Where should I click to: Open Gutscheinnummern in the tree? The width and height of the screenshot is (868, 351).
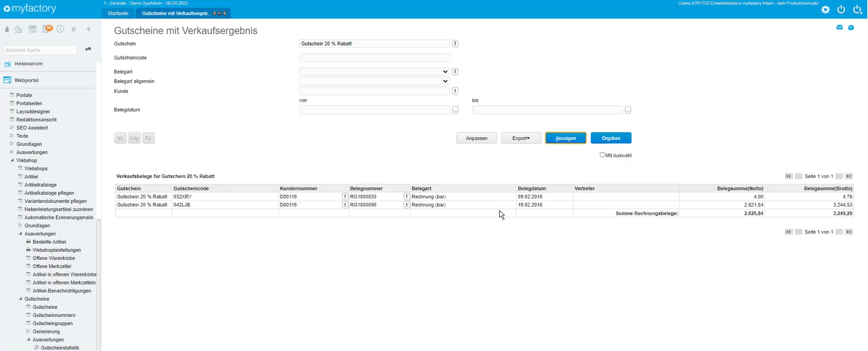54,315
